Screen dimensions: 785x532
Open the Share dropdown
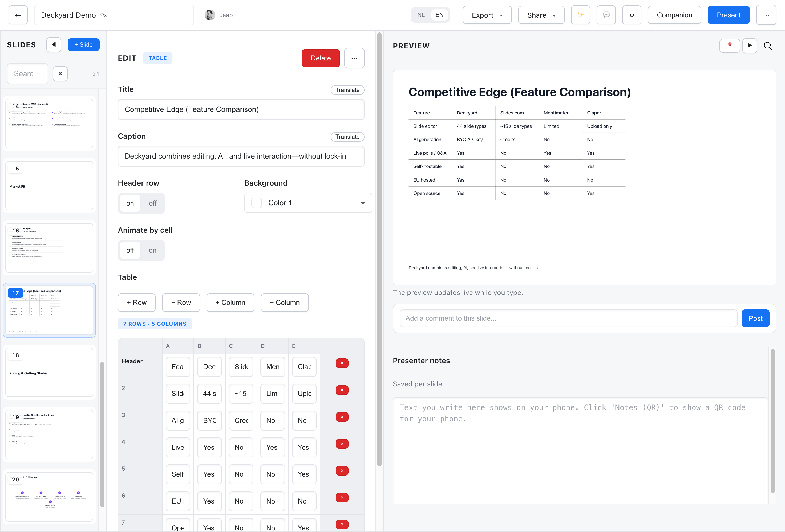[541, 15]
